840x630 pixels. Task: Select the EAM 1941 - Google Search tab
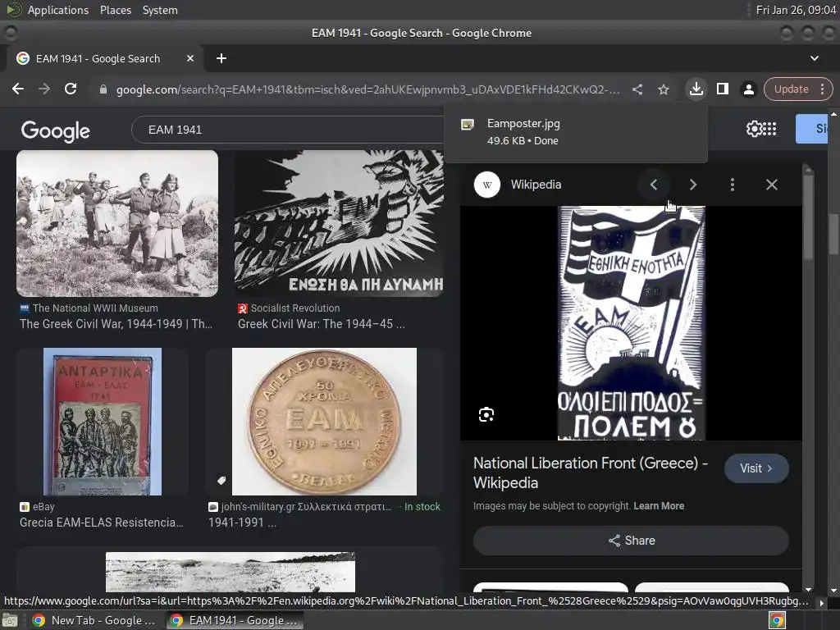click(105, 58)
